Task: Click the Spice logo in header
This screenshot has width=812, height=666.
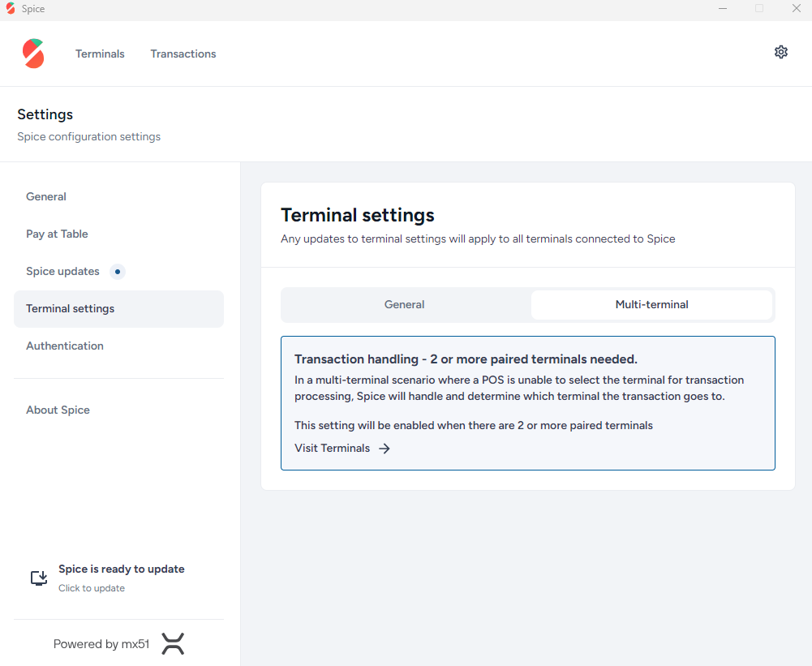Action: point(33,54)
